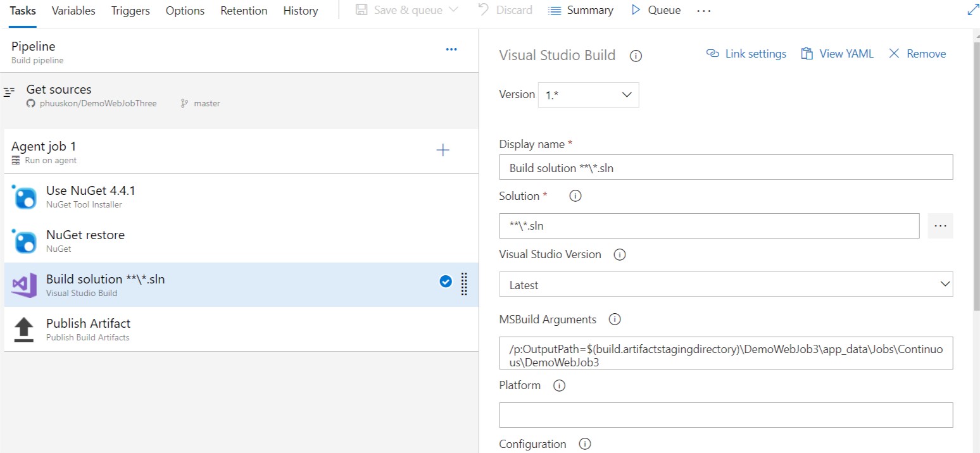Toggle full screen with the expand icon

pyautogui.click(x=973, y=10)
